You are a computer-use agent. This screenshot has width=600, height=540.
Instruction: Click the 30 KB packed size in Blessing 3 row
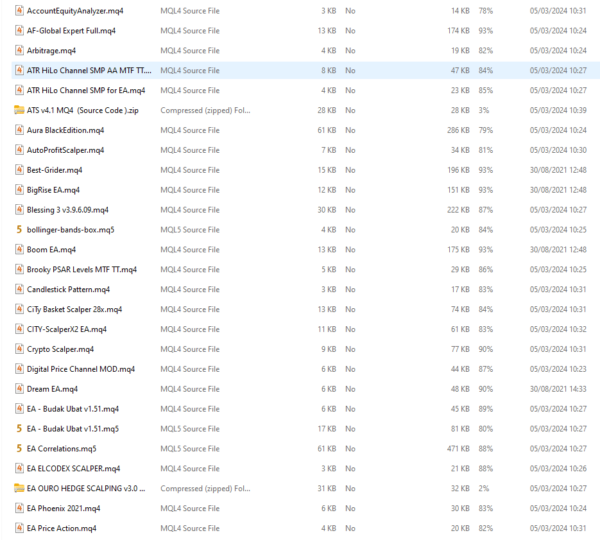coord(326,210)
